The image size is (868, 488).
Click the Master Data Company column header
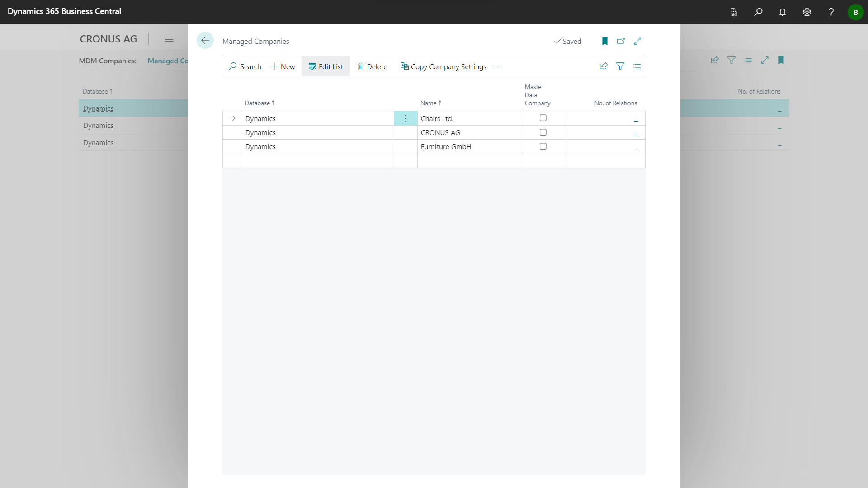tap(538, 95)
